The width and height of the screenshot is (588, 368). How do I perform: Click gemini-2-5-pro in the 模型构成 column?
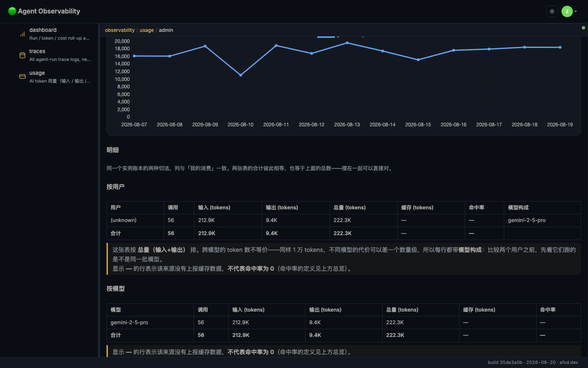(x=527, y=220)
